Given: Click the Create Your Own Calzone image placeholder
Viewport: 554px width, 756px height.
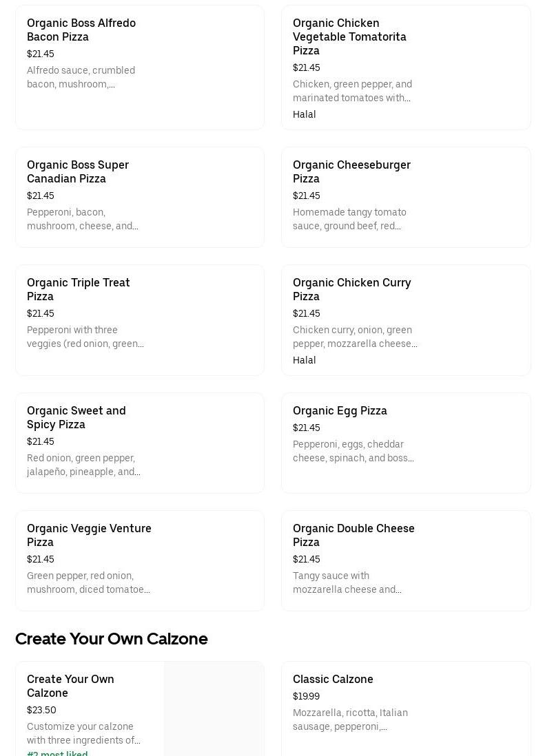Looking at the screenshot, I should 214,708.
